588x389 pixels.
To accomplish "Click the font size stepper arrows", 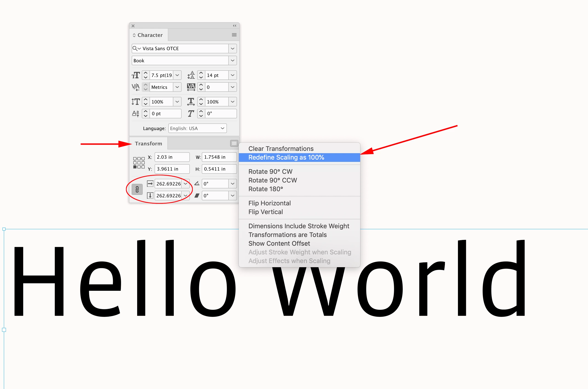I will coord(146,75).
